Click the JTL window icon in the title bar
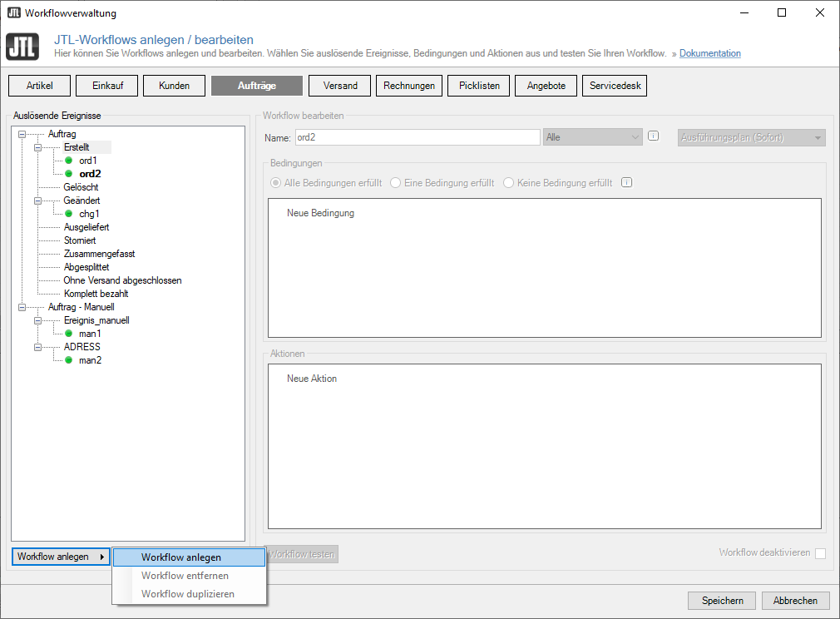 [14, 12]
